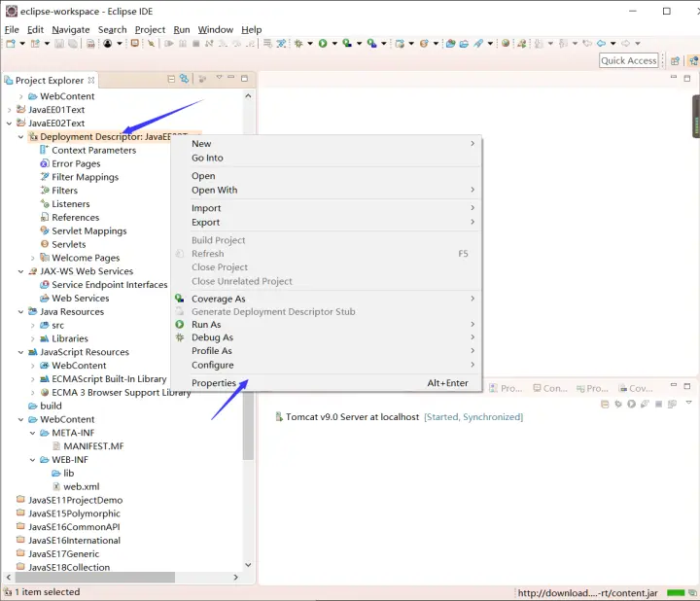
Task: Choose Properties from the context menu
Action: pos(214,383)
